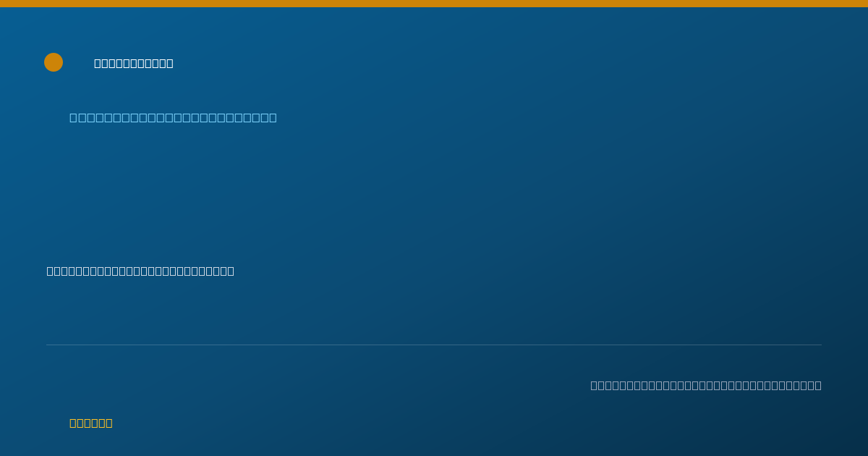This screenshot has width=868, height=456.
Task: Click the long gray line above the footer
Action: (x=434, y=345)
